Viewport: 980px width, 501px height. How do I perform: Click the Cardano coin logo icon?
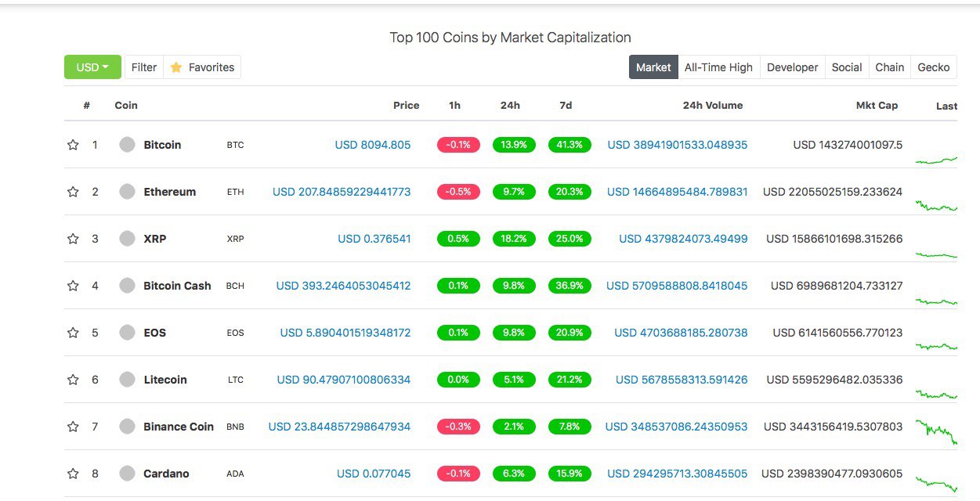(x=127, y=474)
